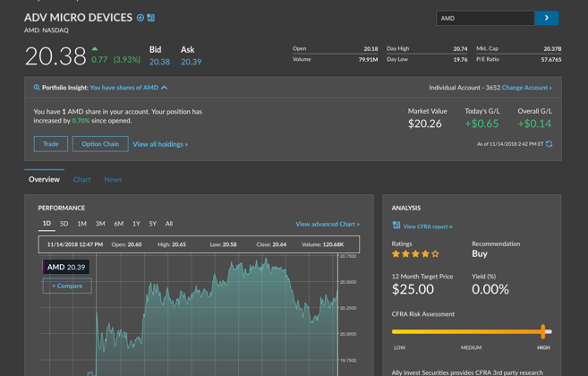This screenshot has width=588, height=376.
Task: Click the search arrow button
Action: (546, 18)
